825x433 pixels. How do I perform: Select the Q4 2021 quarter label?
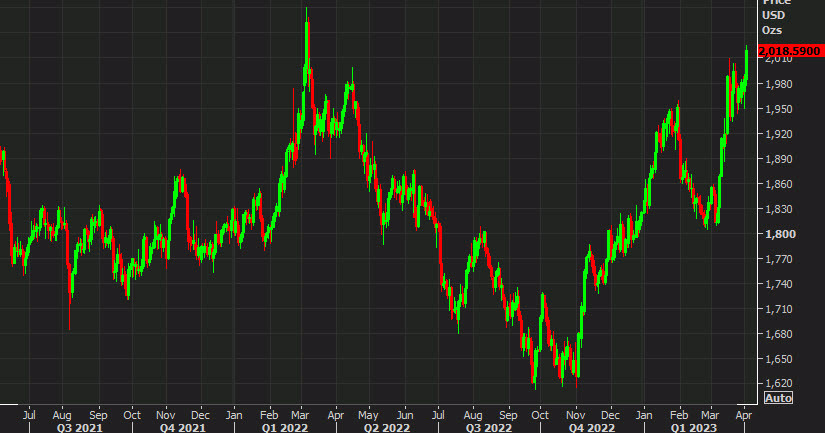coord(183,428)
